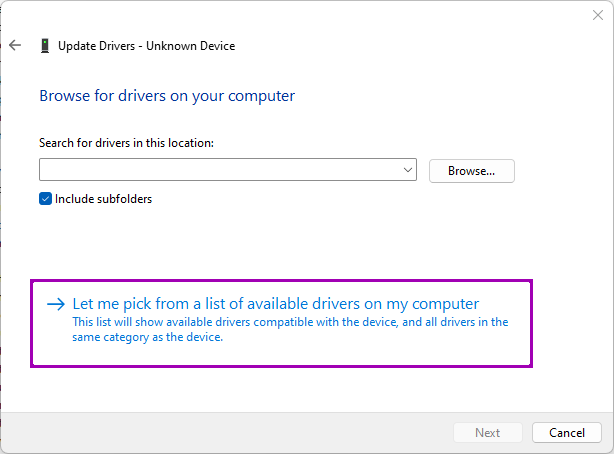The width and height of the screenshot is (614, 454).
Task: Click the Include subfolders label text
Action: 103,199
